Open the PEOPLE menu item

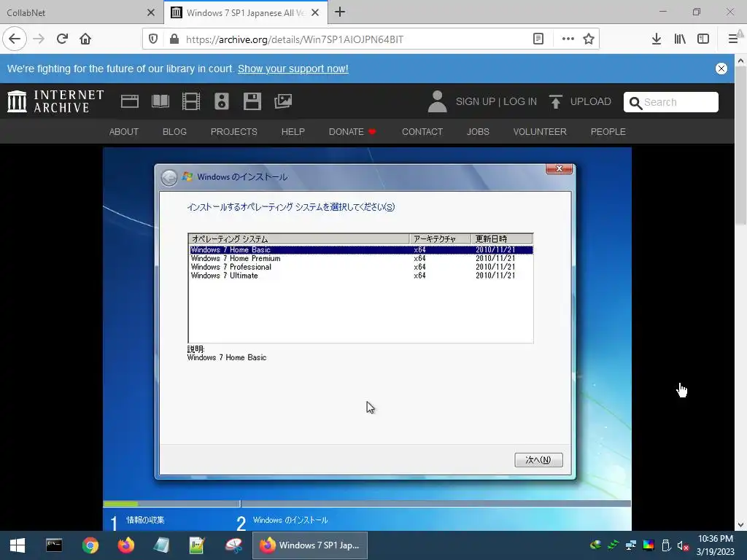point(608,132)
